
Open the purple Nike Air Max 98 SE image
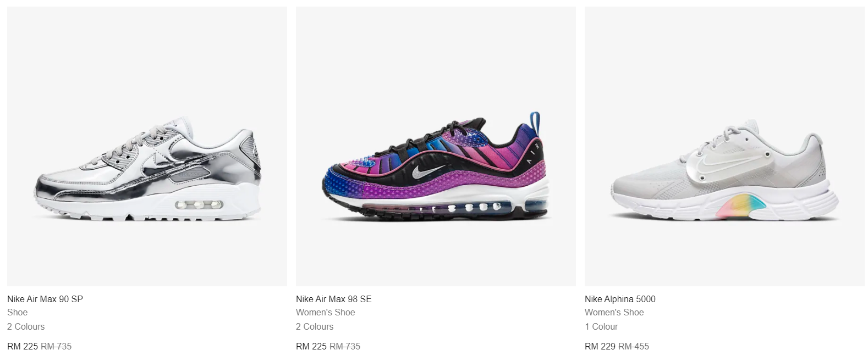pos(436,146)
